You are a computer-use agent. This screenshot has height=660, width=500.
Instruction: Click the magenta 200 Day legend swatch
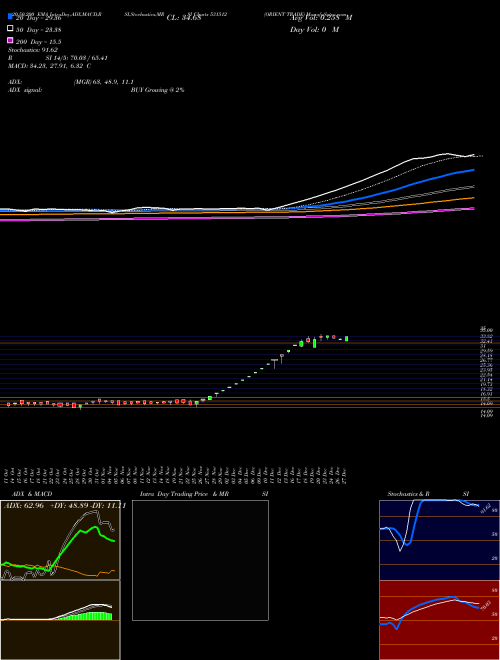point(10,40)
